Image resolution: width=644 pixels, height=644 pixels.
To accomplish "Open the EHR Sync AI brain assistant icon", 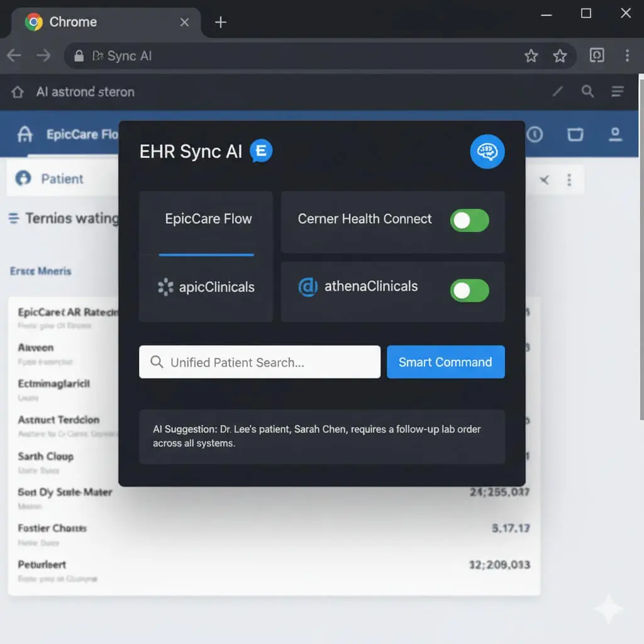I will 487,151.
